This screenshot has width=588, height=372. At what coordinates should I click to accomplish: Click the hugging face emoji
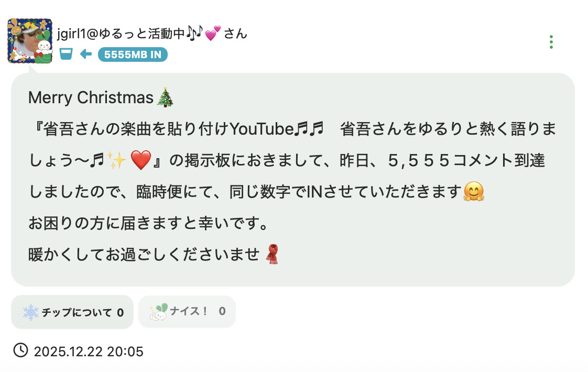(474, 192)
